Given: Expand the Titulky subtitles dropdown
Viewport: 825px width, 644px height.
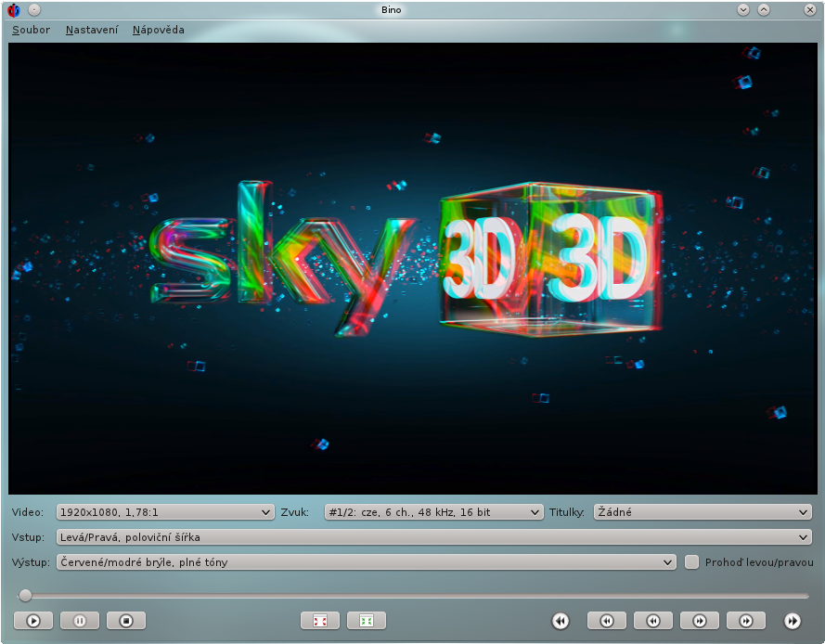Looking at the screenshot, I should (703, 512).
